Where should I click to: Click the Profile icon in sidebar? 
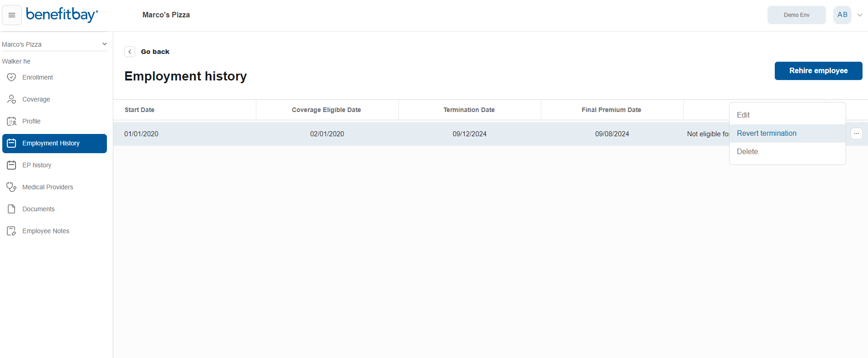(11, 121)
